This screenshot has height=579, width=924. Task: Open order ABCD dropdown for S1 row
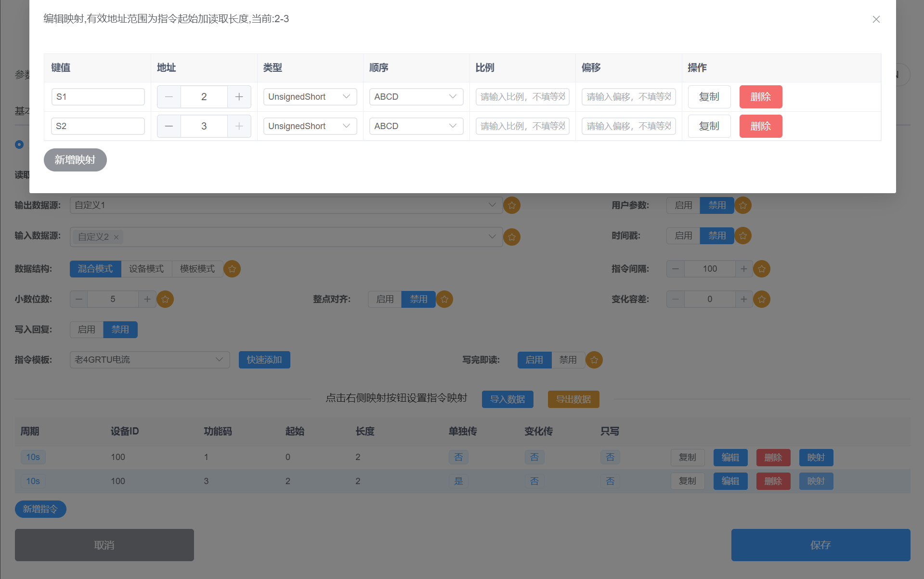click(416, 97)
